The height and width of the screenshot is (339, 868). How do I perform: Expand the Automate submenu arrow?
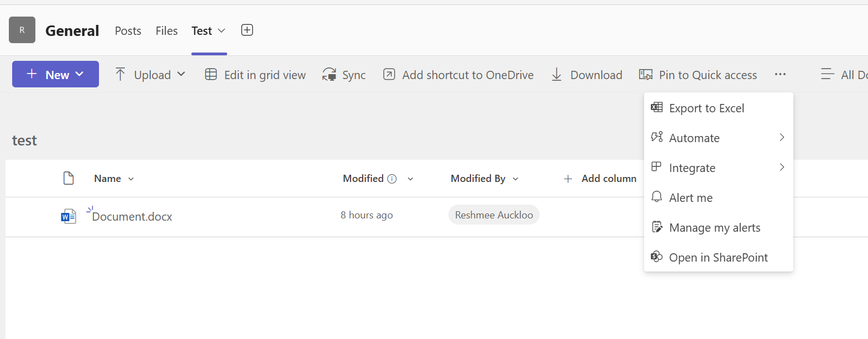click(x=782, y=137)
